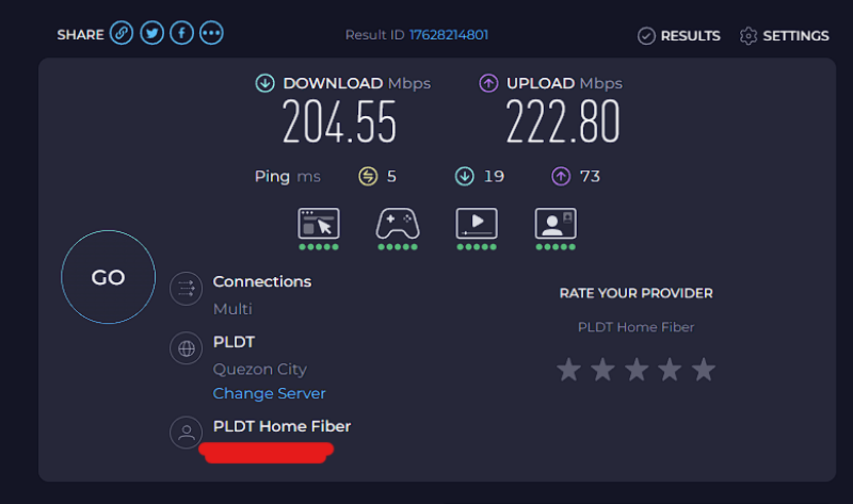Rate the provider three stars
Screen dimensions: 853x504
pos(636,370)
